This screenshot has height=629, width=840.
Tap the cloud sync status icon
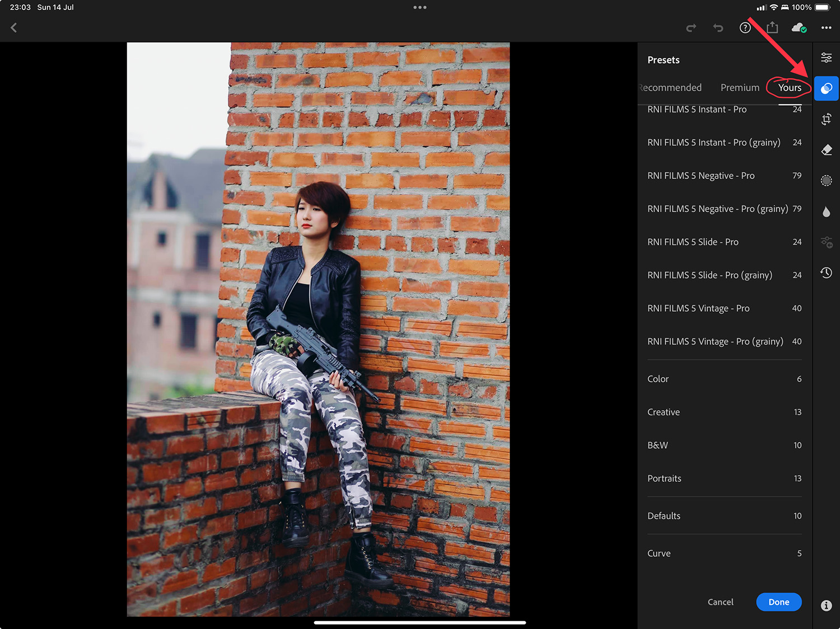tap(799, 27)
